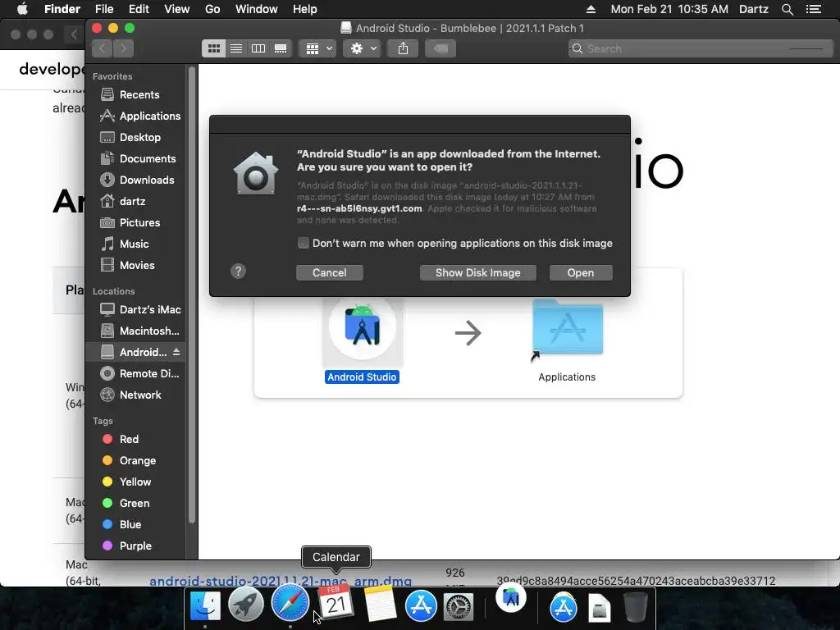Click Android Studio icon in Dock
The image size is (840, 630).
(511, 597)
